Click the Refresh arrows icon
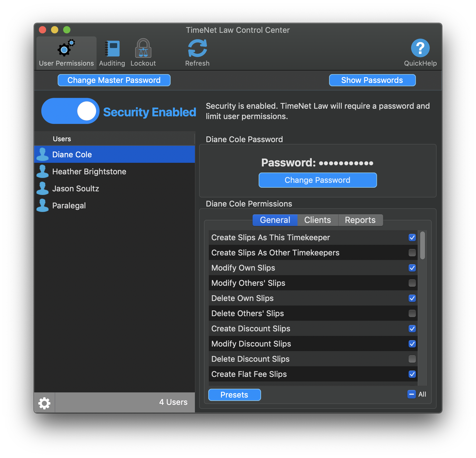476x458 pixels. pyautogui.click(x=197, y=48)
